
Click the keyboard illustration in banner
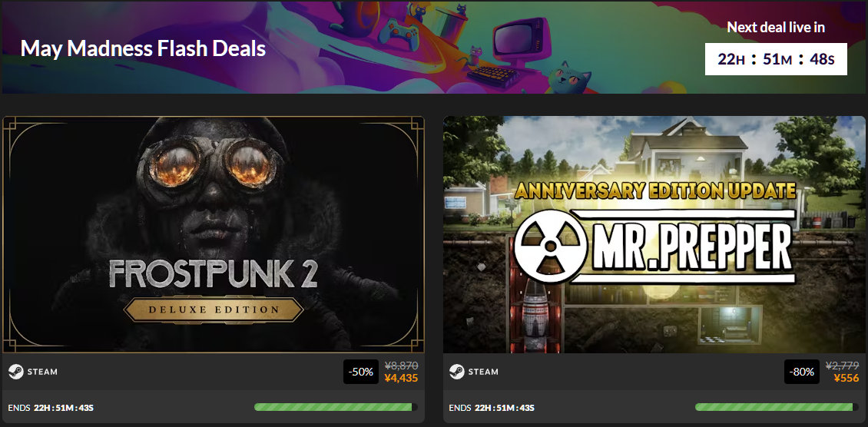pyautogui.click(x=492, y=76)
